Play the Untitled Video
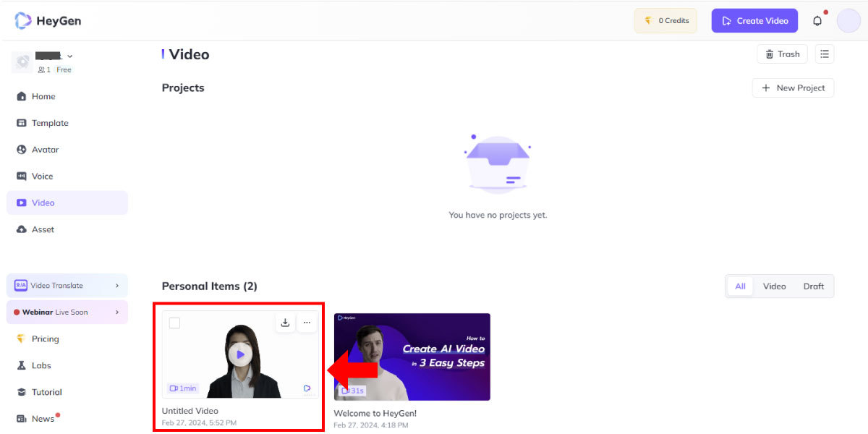 pyautogui.click(x=240, y=354)
